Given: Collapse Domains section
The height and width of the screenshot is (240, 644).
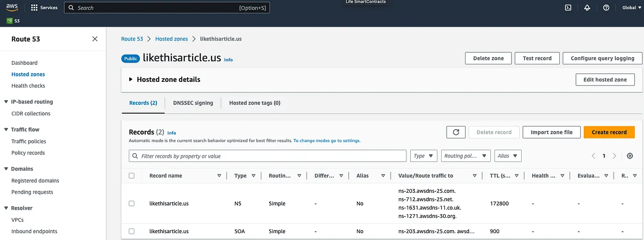Looking at the screenshot, I should point(6,169).
